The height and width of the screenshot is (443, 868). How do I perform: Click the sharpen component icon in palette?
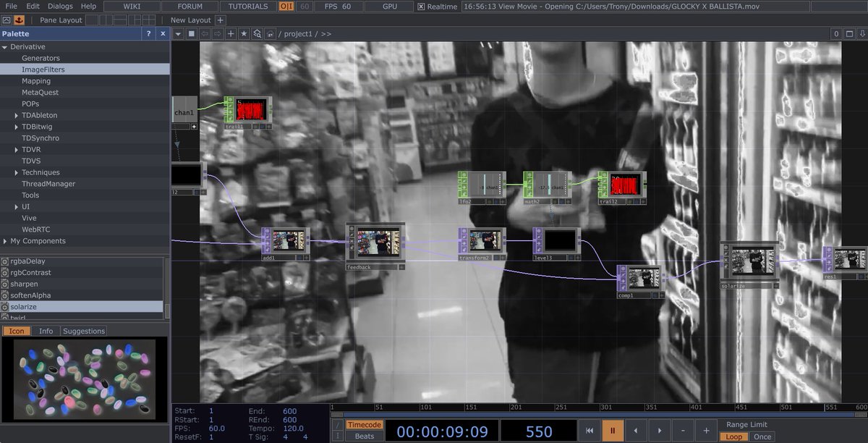tap(5, 284)
